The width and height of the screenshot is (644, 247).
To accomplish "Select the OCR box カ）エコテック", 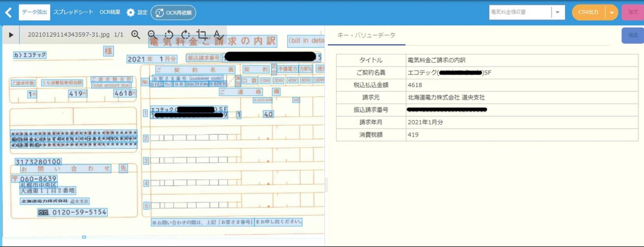I will point(30,55).
